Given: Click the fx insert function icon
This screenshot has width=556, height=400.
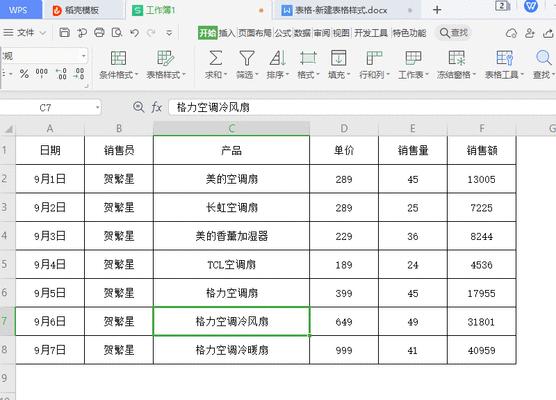Looking at the screenshot, I should click(x=157, y=107).
